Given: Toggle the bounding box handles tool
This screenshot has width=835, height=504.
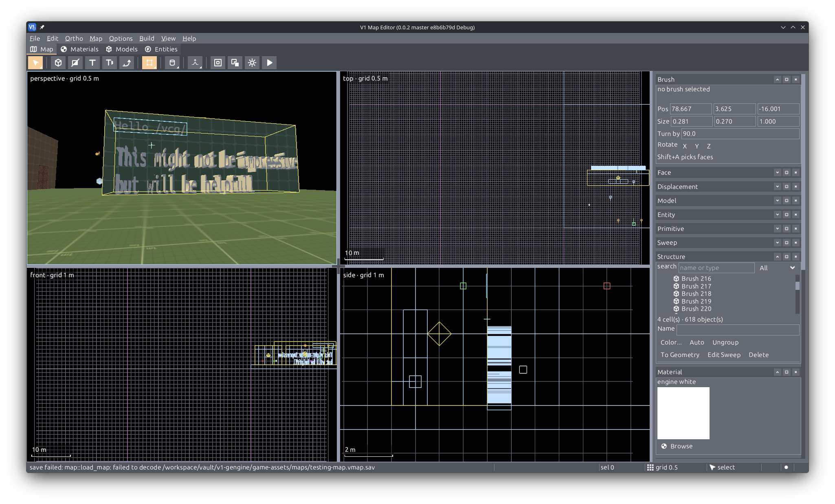Looking at the screenshot, I should (149, 63).
